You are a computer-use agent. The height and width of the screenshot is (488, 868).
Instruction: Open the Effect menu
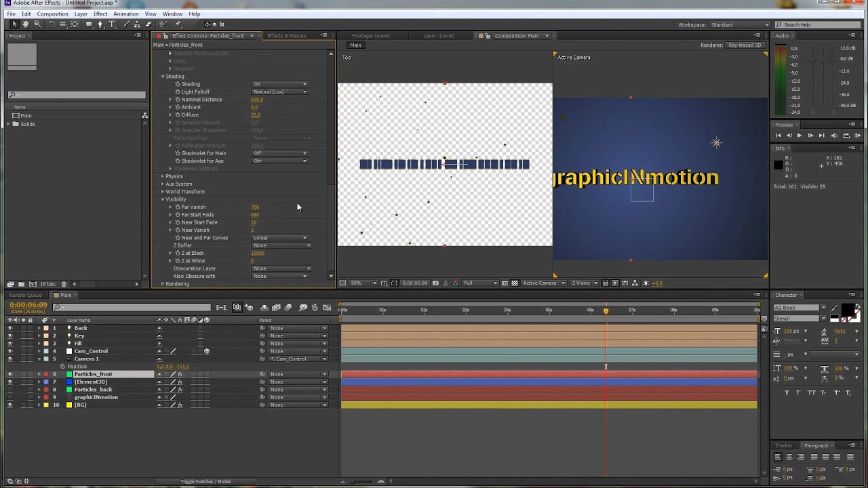[100, 14]
